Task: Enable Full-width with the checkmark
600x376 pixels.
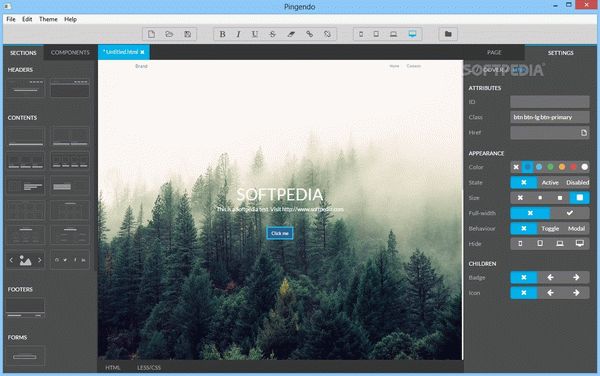Action: tap(570, 213)
